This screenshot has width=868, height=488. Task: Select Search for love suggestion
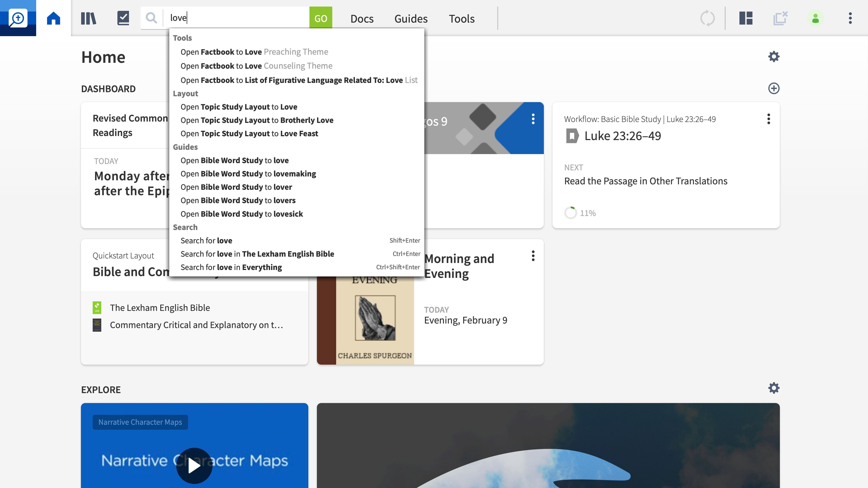click(297, 240)
